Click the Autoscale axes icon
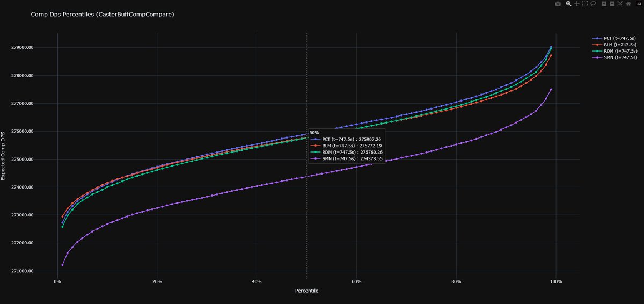 [x=620, y=4]
